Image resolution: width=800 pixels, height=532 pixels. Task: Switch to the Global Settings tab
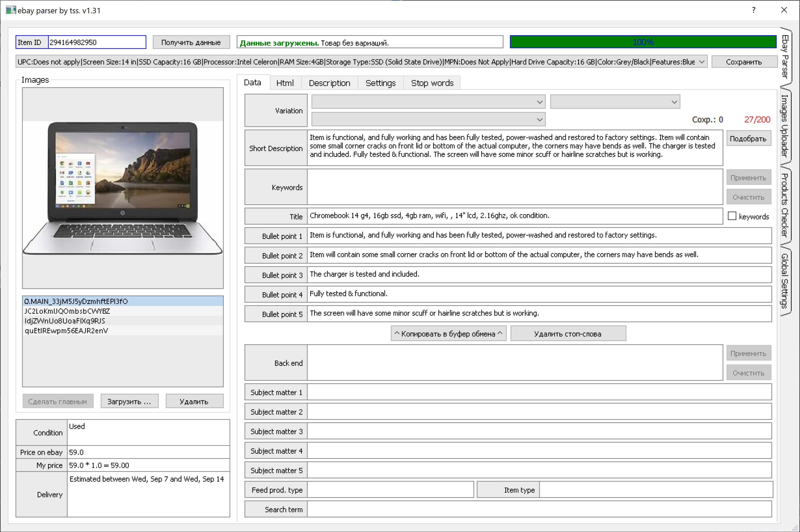785,282
